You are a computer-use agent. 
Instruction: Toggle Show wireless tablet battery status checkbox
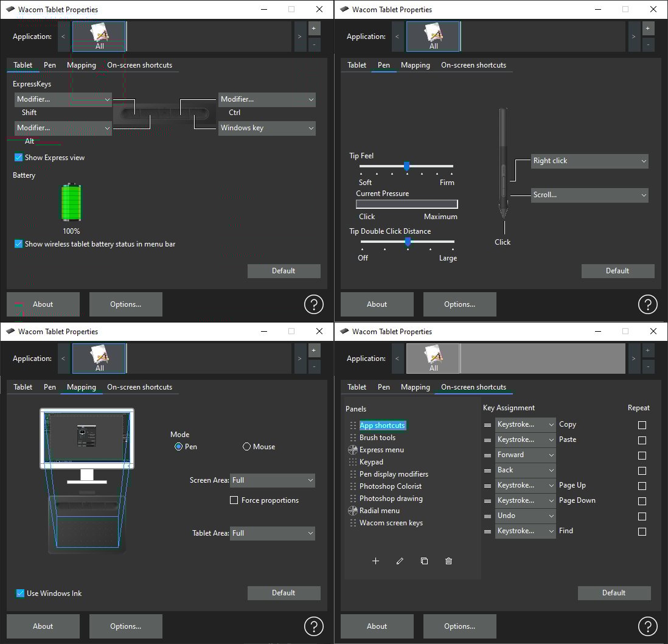(18, 244)
